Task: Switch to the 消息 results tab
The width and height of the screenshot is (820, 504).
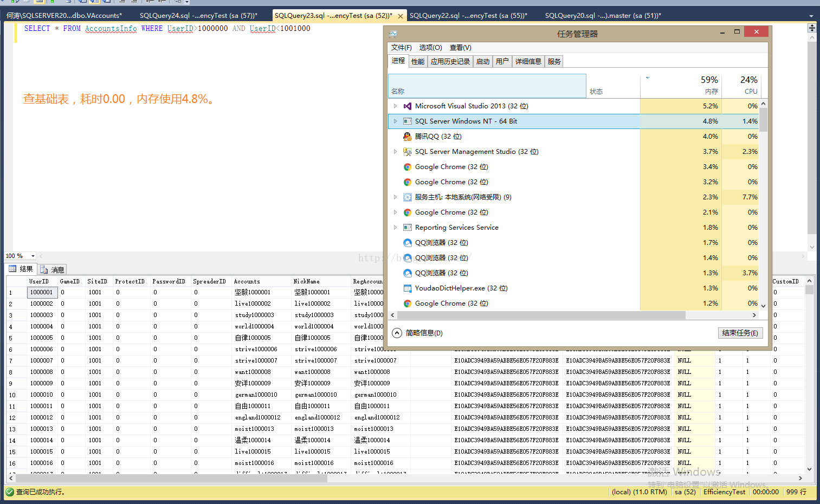Action: [x=53, y=269]
